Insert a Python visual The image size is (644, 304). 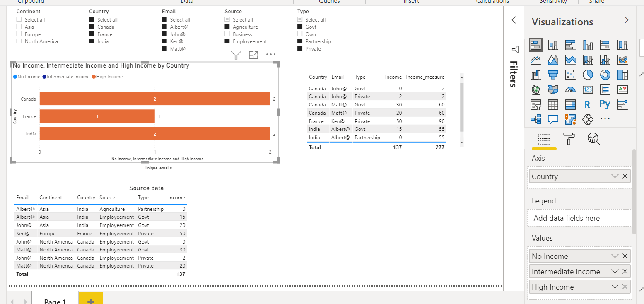click(605, 104)
